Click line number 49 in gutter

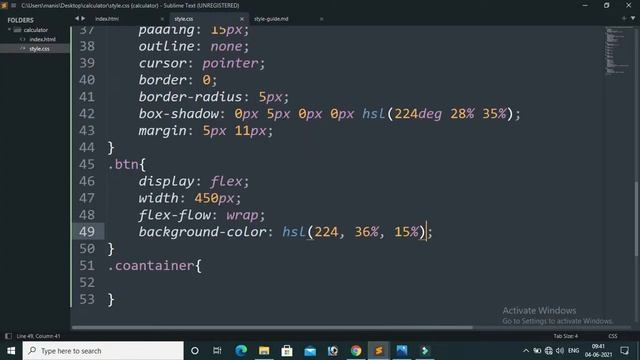tap(87, 231)
